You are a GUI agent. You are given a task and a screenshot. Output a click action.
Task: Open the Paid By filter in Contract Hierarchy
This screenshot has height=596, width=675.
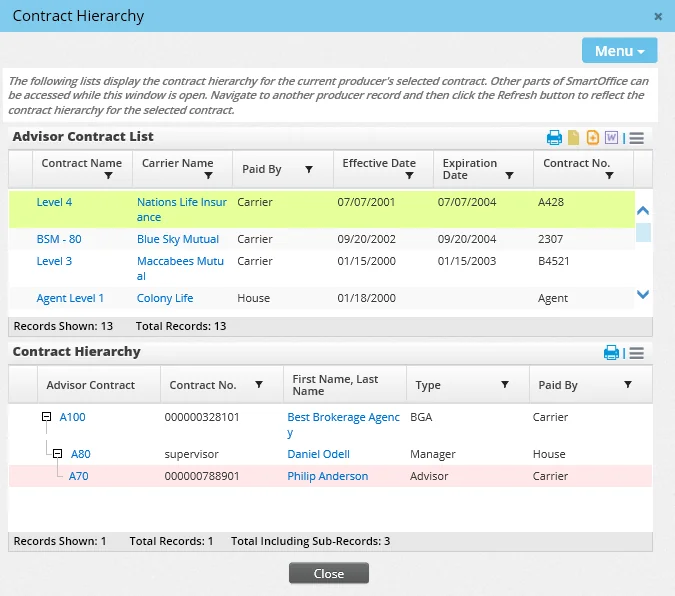(628, 384)
